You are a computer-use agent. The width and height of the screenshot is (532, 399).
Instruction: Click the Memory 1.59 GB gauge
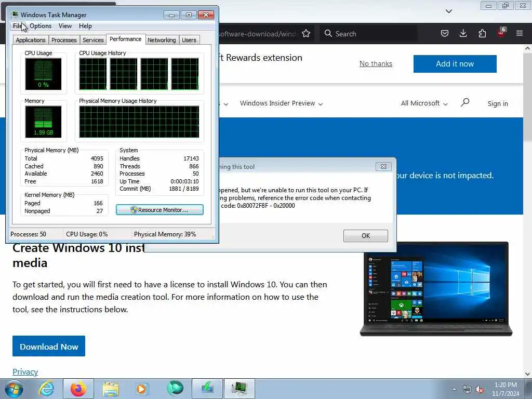(x=43, y=122)
